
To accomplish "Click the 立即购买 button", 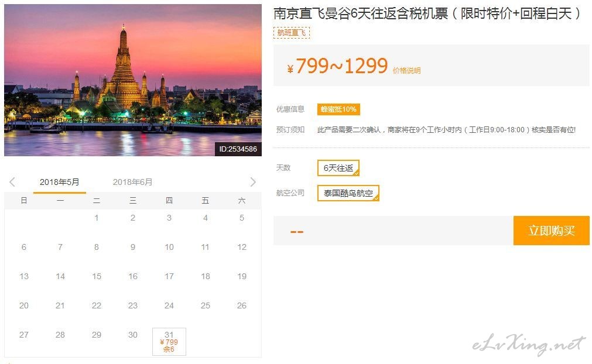I will coord(551,231).
